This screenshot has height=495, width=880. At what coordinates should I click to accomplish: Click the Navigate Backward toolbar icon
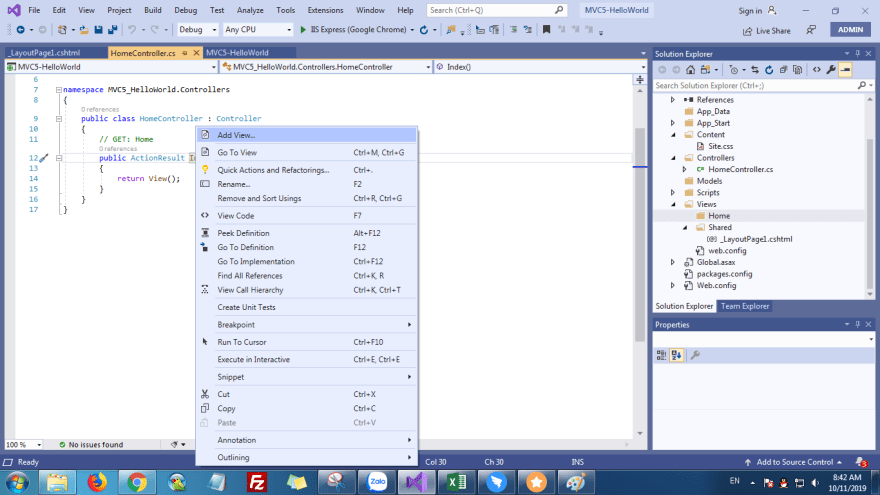pyautogui.click(x=21, y=30)
